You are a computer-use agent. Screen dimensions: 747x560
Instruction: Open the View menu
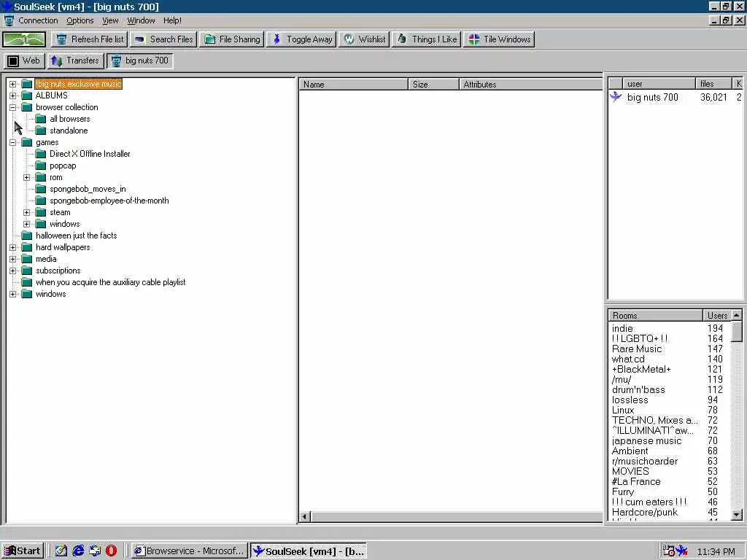coord(110,20)
